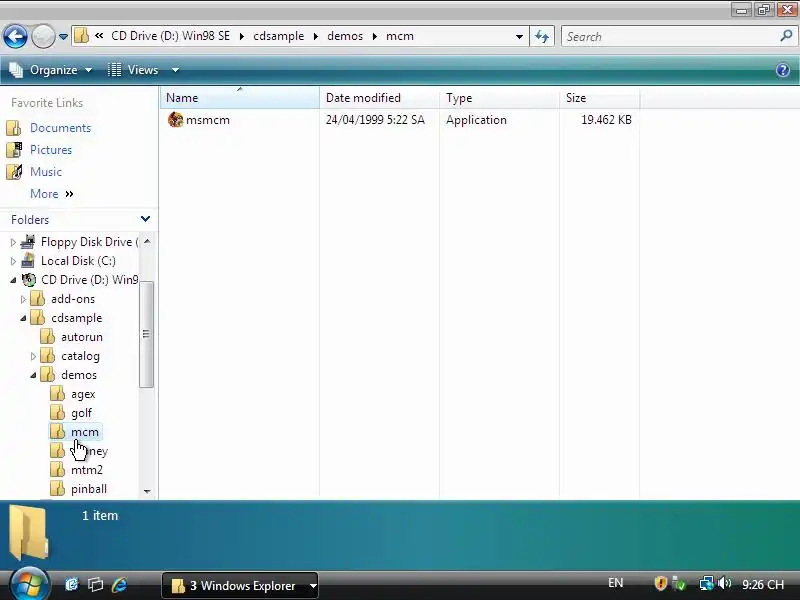Select golf folder in tree
Image resolution: width=800 pixels, height=600 pixels.
[x=81, y=413]
